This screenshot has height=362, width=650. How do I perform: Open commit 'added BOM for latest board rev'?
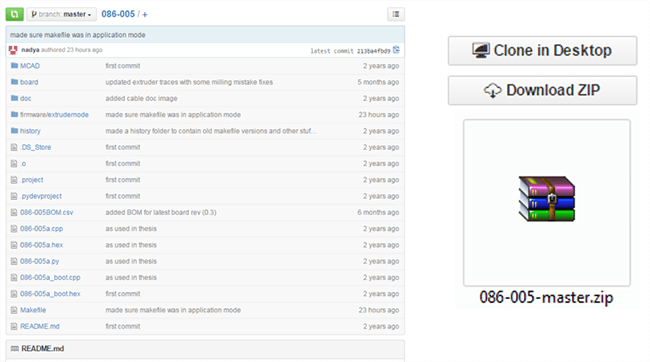click(161, 212)
